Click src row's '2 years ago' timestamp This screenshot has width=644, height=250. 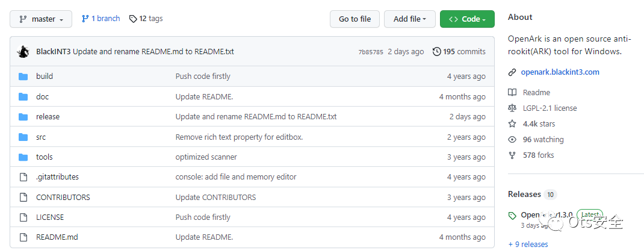pos(466,137)
